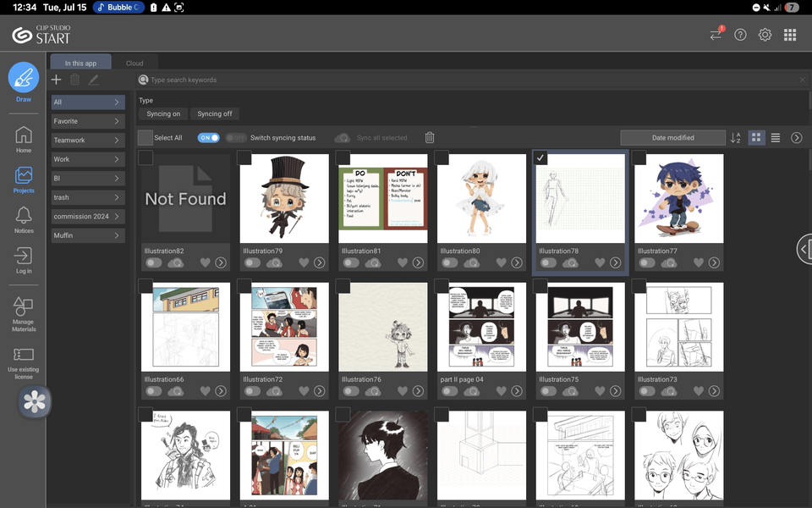Open the Date modified sort dropdown
The image size is (812, 508).
(x=672, y=137)
